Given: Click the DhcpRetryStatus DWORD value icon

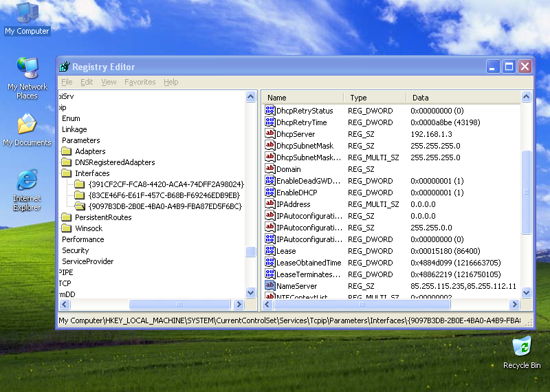Looking at the screenshot, I should pos(269,110).
